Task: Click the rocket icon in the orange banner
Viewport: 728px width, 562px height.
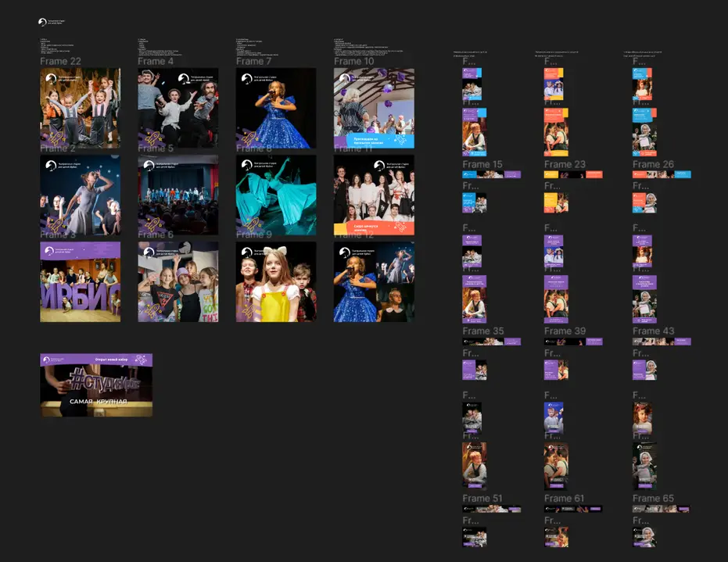Action: 401,227
